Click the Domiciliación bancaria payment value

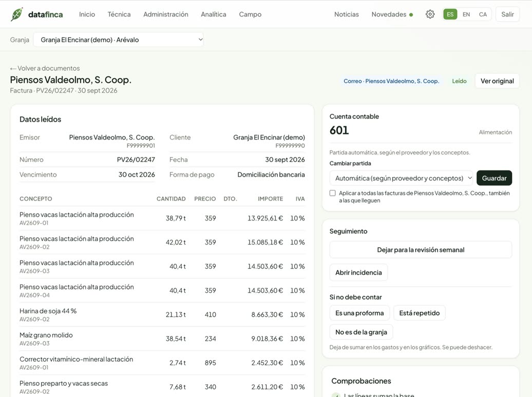[271, 174]
